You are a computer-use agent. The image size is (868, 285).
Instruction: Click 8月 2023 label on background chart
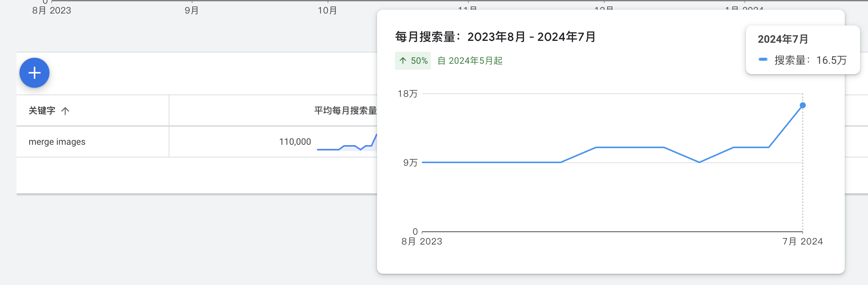click(x=52, y=10)
